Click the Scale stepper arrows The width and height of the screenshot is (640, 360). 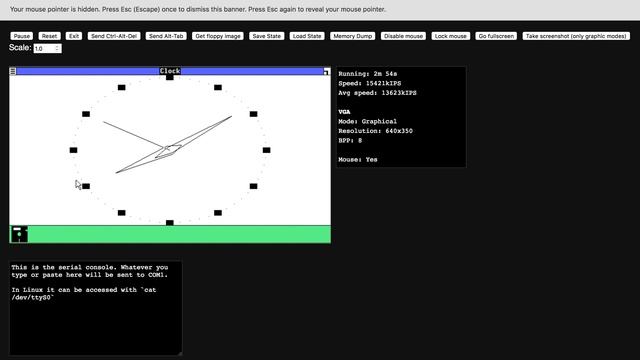(x=58, y=49)
